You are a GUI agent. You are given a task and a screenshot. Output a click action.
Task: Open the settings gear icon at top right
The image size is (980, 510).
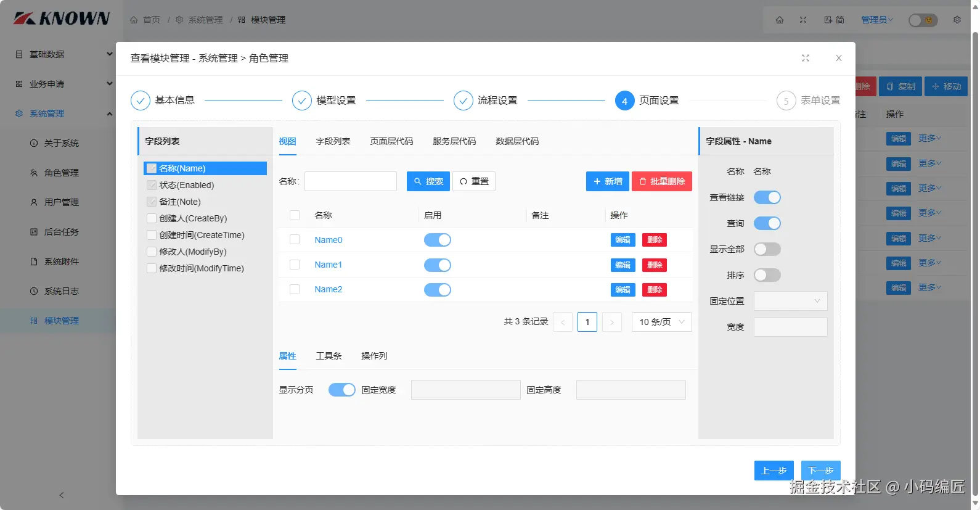coord(957,20)
